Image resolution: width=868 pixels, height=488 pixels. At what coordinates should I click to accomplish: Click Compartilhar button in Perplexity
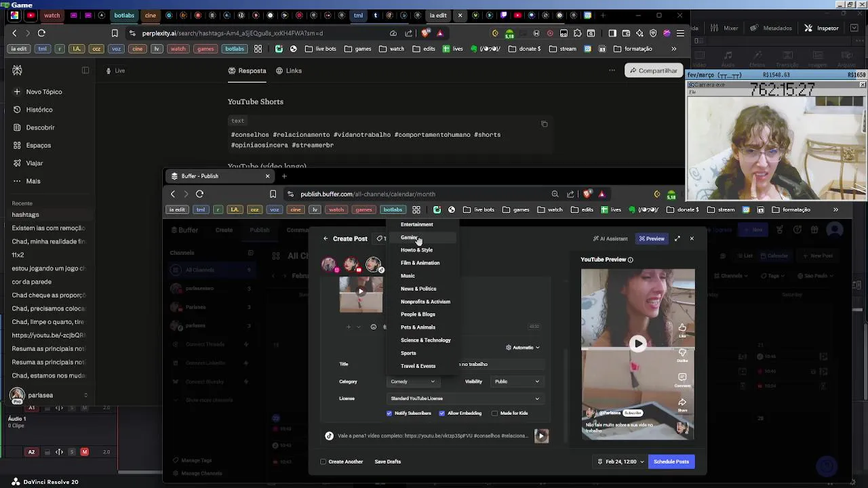tap(653, 70)
